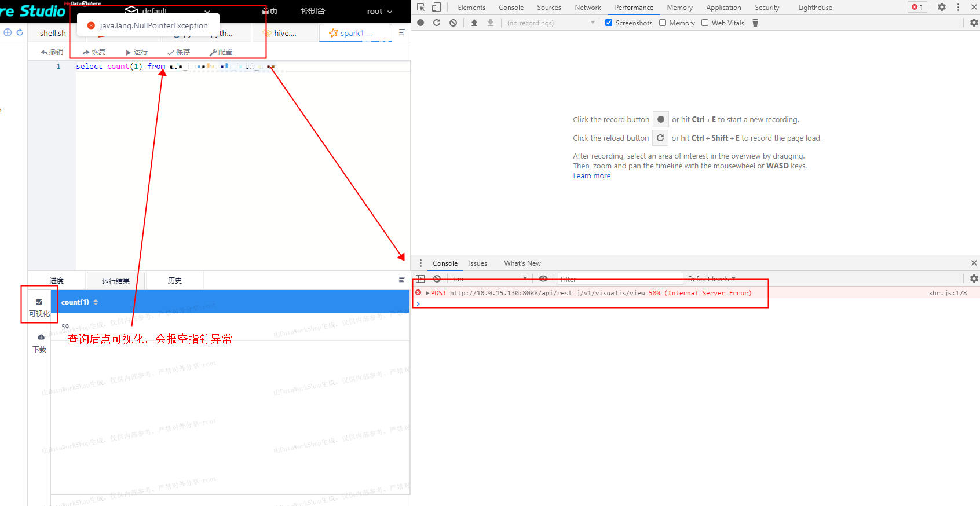980x506 pixels.
Task: Switch to the Security tab
Action: pyautogui.click(x=767, y=7)
